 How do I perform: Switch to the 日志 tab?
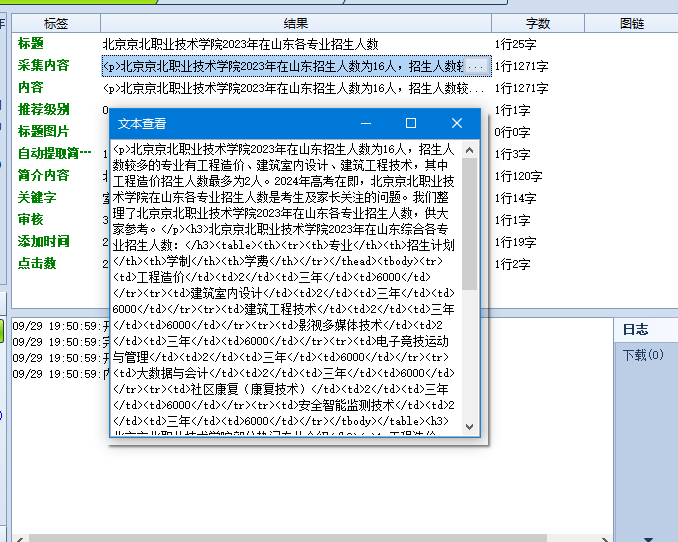point(636,330)
